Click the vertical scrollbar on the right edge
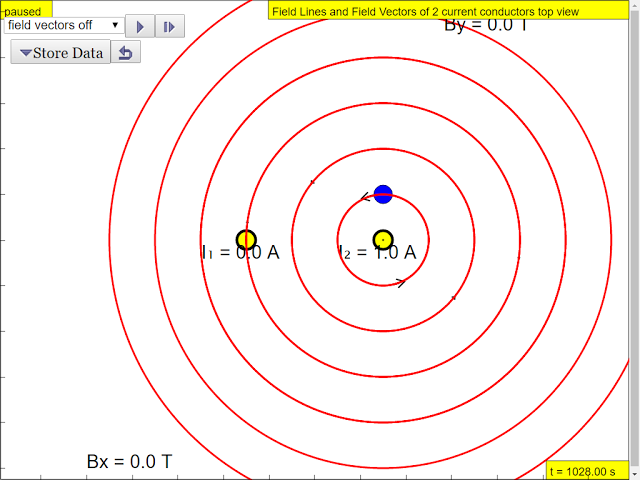640x480 pixels. click(x=634, y=240)
